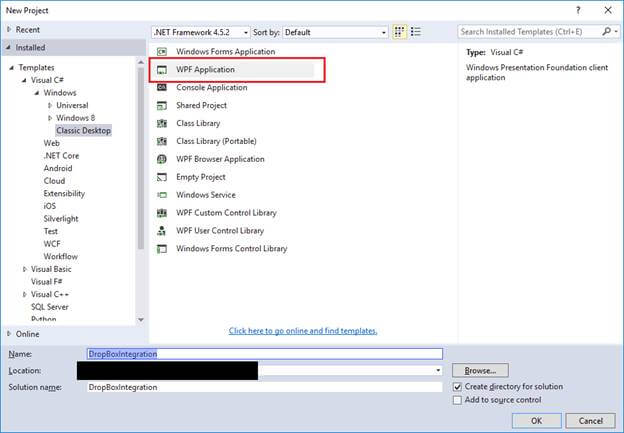Viewport: 624px width, 433px height.
Task: Click the template tree scrollbar thumb
Action: tap(140, 158)
